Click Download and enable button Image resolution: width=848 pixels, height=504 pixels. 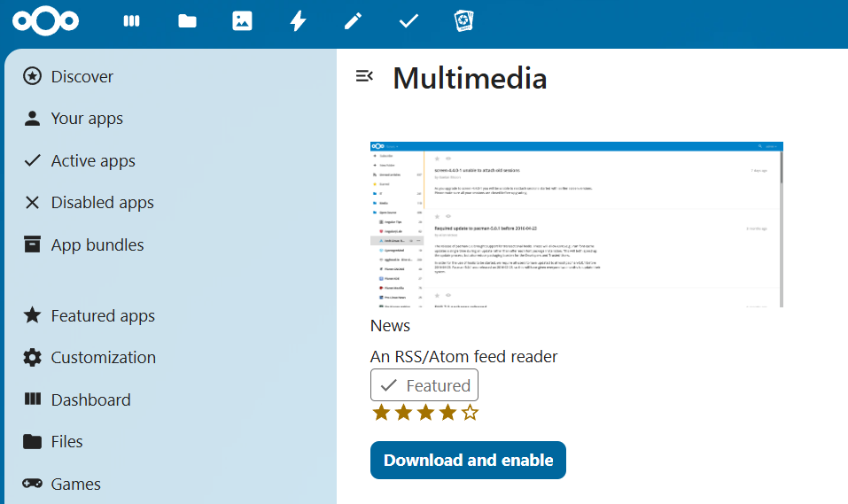click(468, 461)
